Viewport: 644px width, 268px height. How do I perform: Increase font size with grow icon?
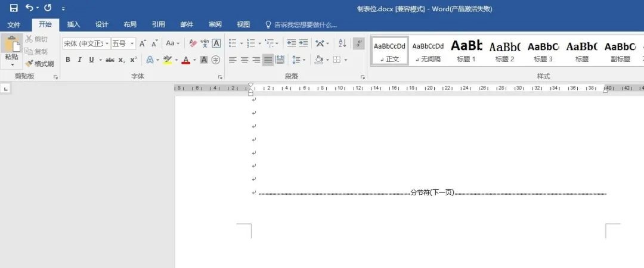(x=143, y=43)
